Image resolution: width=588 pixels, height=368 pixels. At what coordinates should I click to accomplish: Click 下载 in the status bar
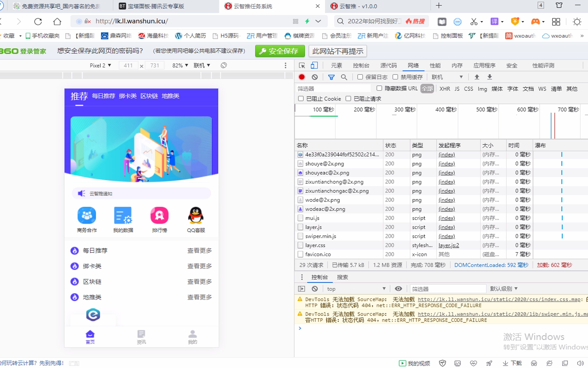pos(512,363)
